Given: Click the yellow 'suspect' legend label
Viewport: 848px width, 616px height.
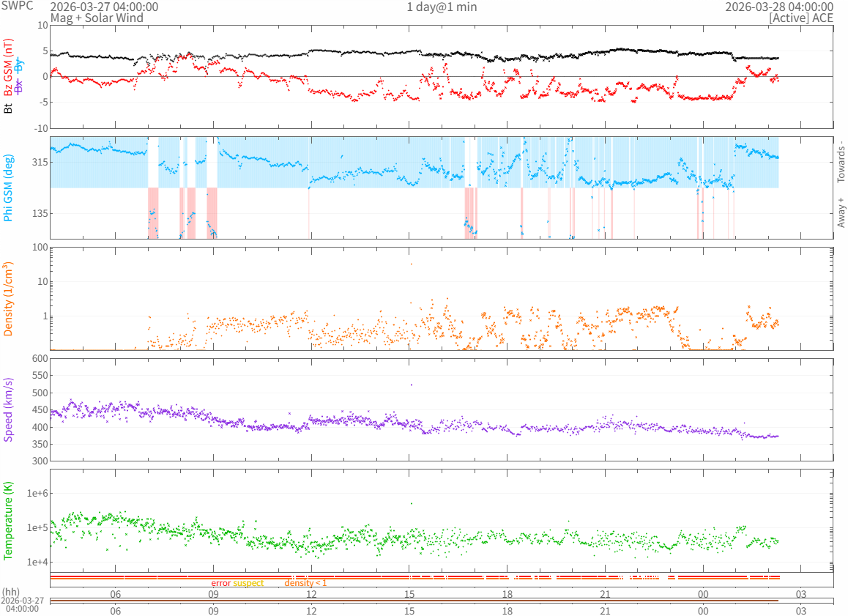Looking at the screenshot, I should (x=249, y=583).
